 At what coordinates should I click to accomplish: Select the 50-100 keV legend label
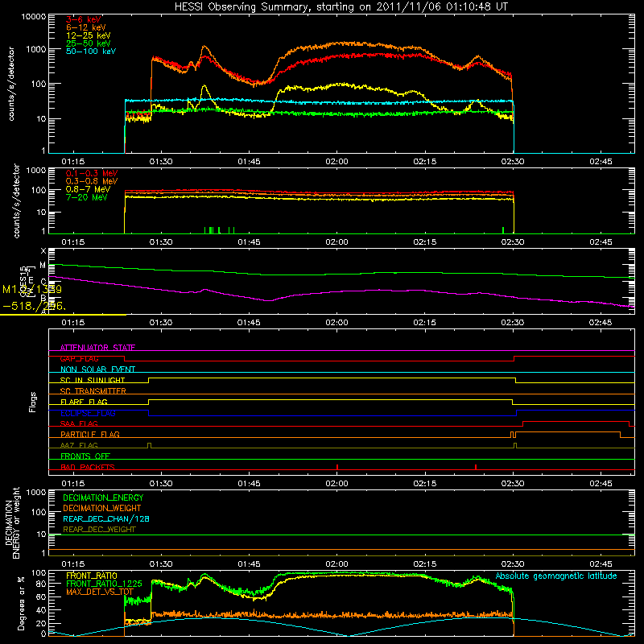click(91, 52)
